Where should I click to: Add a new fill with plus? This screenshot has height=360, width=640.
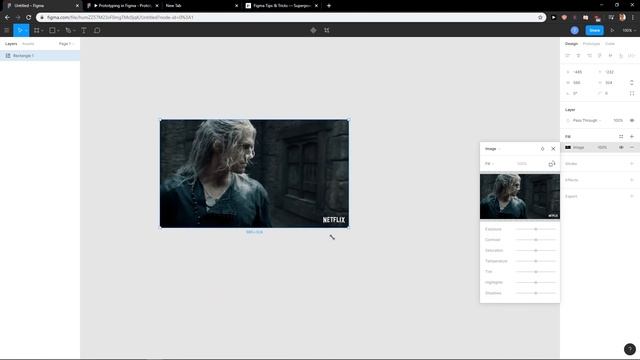coord(632,137)
